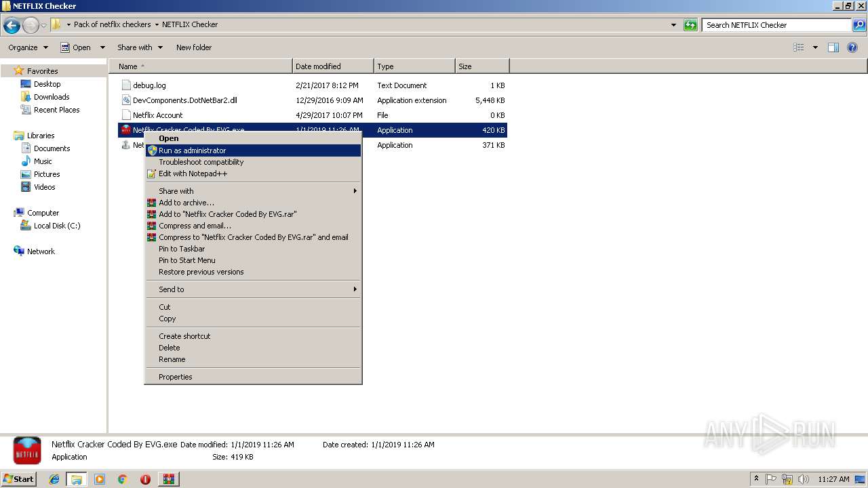Click the media player taskbar icon

[100, 479]
